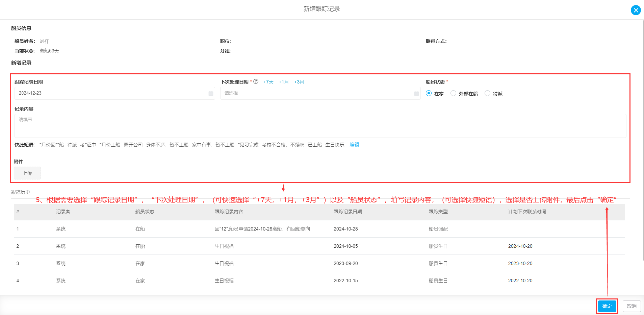
Task: Click the 跟踪记录内容 column header
Action: pos(229,212)
